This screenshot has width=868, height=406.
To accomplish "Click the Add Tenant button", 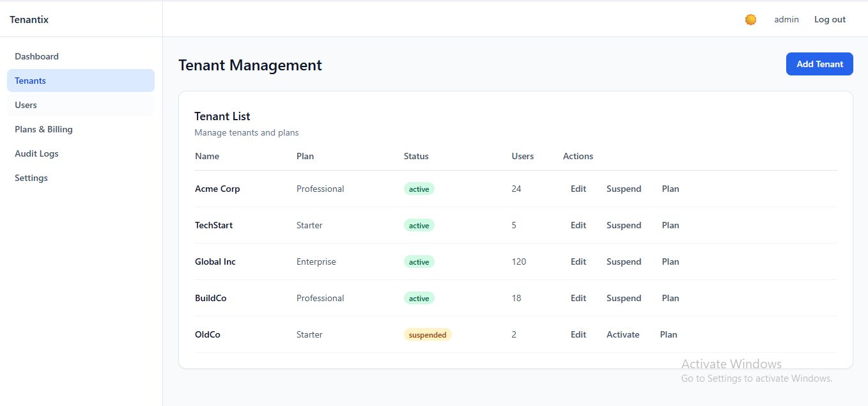I will click(x=819, y=64).
